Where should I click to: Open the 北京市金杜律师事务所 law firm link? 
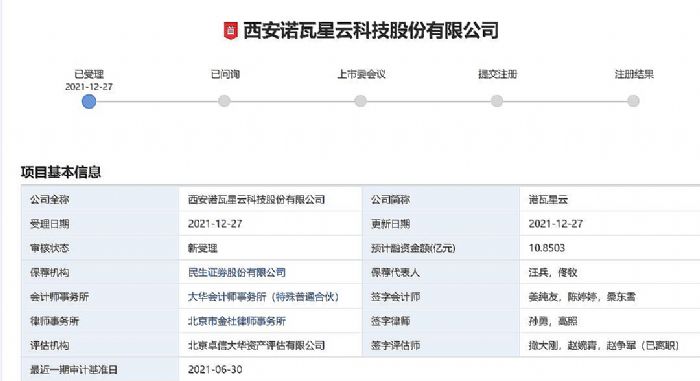click(237, 321)
